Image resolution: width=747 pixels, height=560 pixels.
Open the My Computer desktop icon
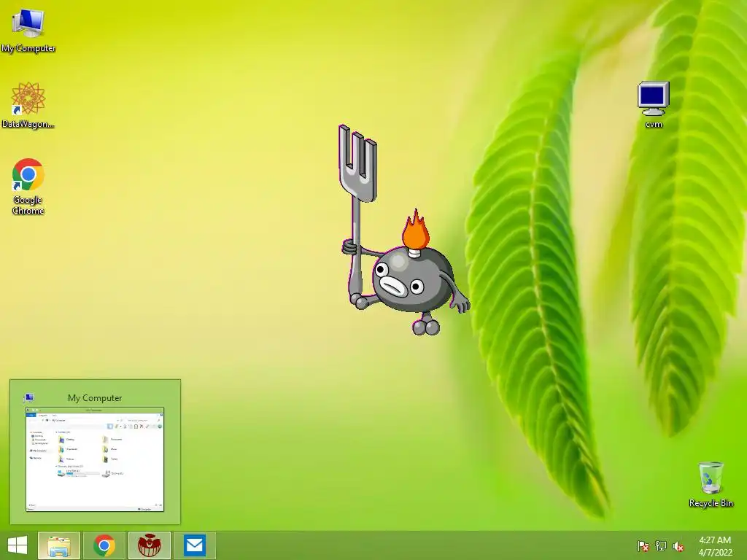point(28,31)
